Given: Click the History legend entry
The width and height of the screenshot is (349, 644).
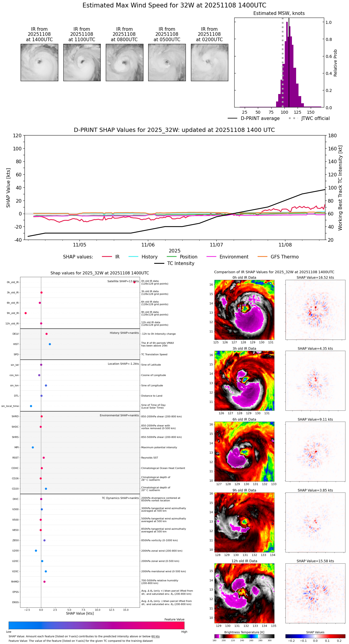Looking at the screenshot, I should click(x=143, y=257).
